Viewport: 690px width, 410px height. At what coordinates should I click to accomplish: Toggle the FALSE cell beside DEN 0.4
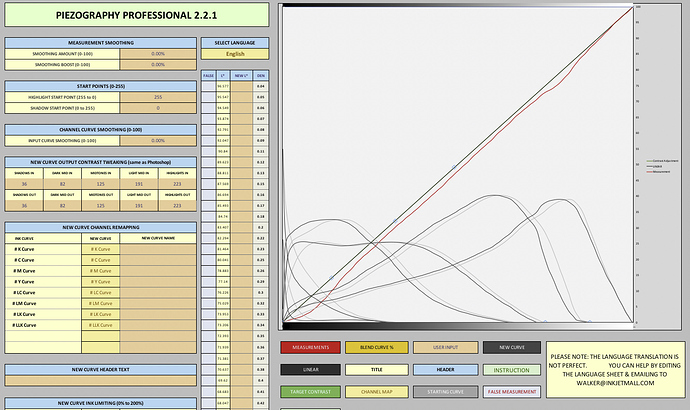coord(209,381)
